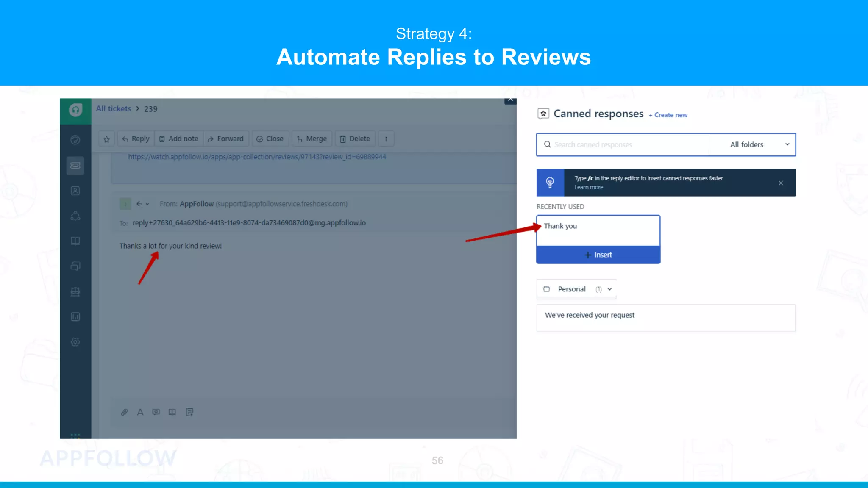Viewport: 868px width, 488px height.
Task: Expand the reply type dropdown arrow
Action: point(147,204)
